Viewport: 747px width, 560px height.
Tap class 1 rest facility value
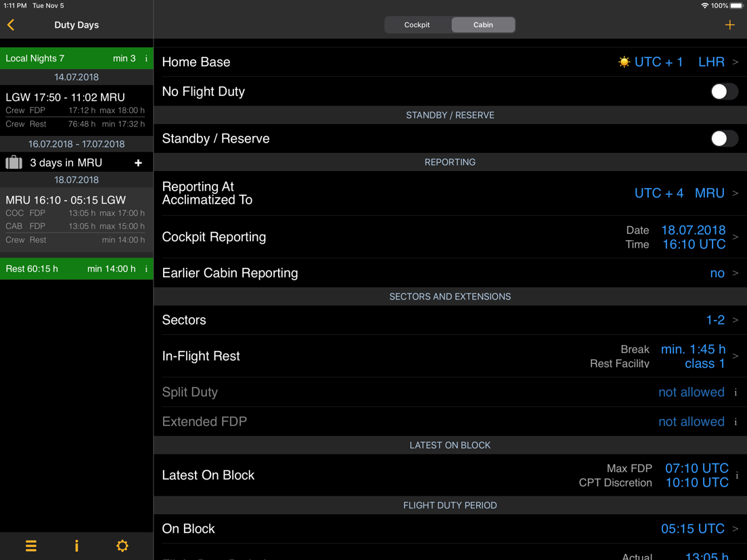(705, 364)
